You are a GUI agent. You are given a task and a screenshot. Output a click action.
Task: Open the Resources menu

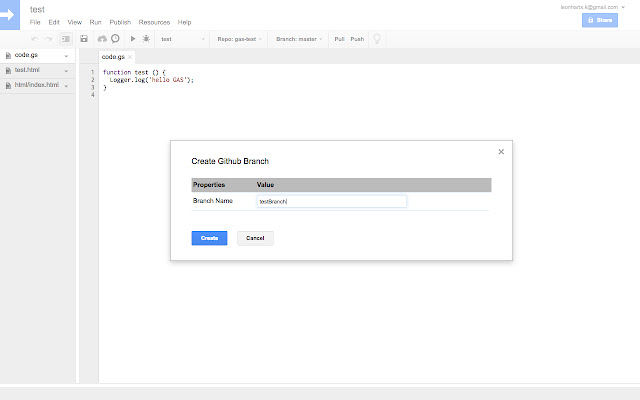154,21
